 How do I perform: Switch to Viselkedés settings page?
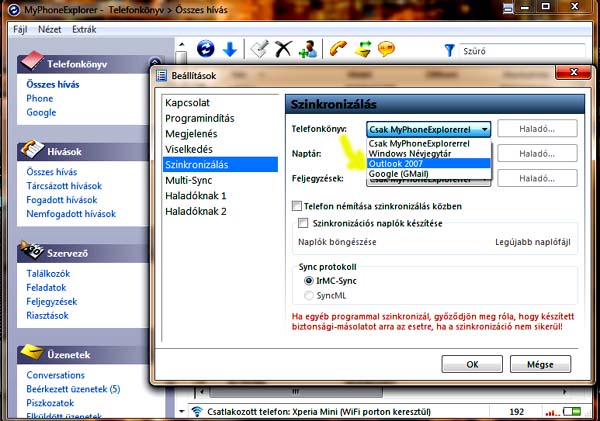pyautogui.click(x=220, y=149)
